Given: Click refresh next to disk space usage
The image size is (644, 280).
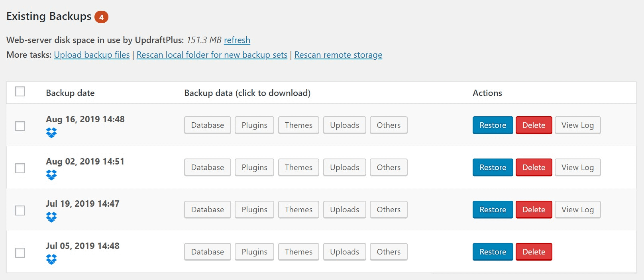Looking at the screenshot, I should coord(237,40).
